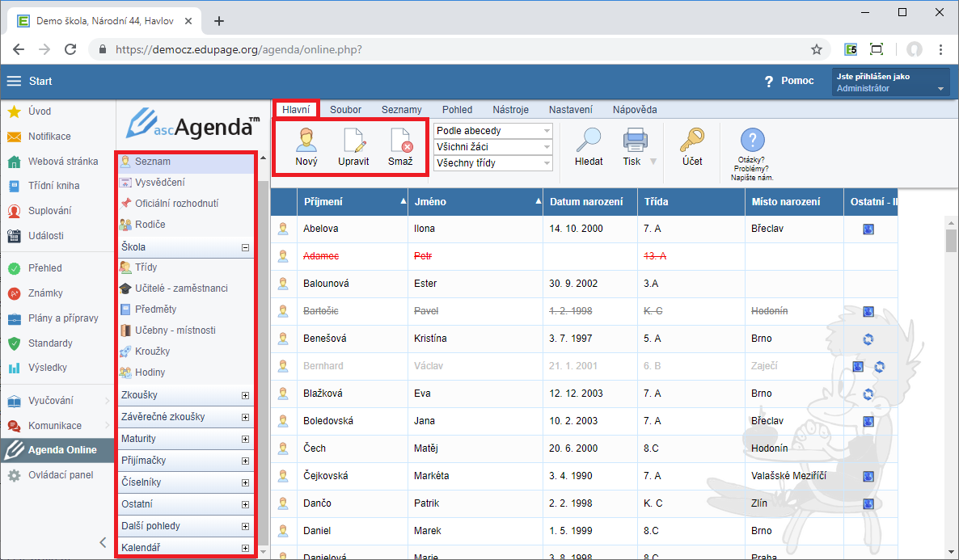Open the Podle abecedy sorting dropdown
The width and height of the screenshot is (959, 560).
click(493, 131)
